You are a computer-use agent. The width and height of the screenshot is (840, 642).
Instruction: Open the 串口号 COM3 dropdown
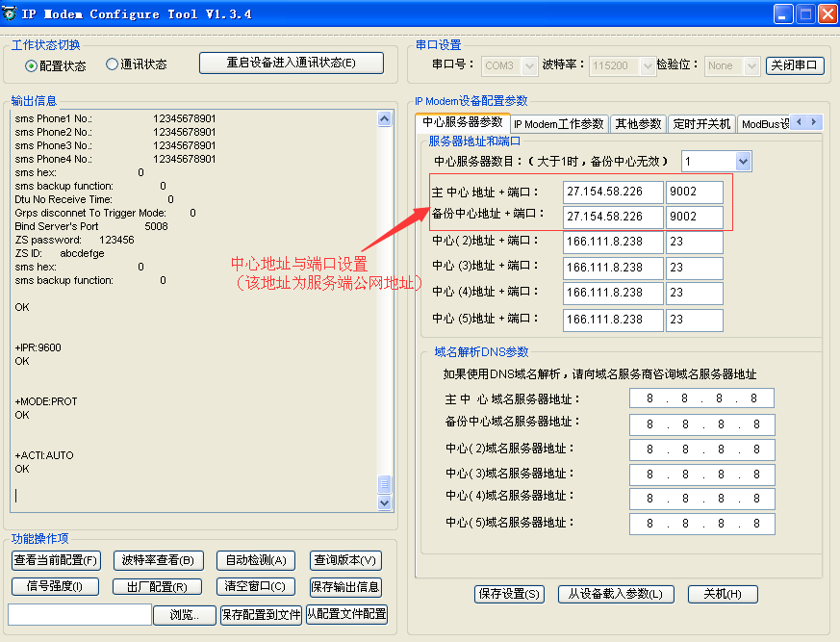[x=529, y=65]
